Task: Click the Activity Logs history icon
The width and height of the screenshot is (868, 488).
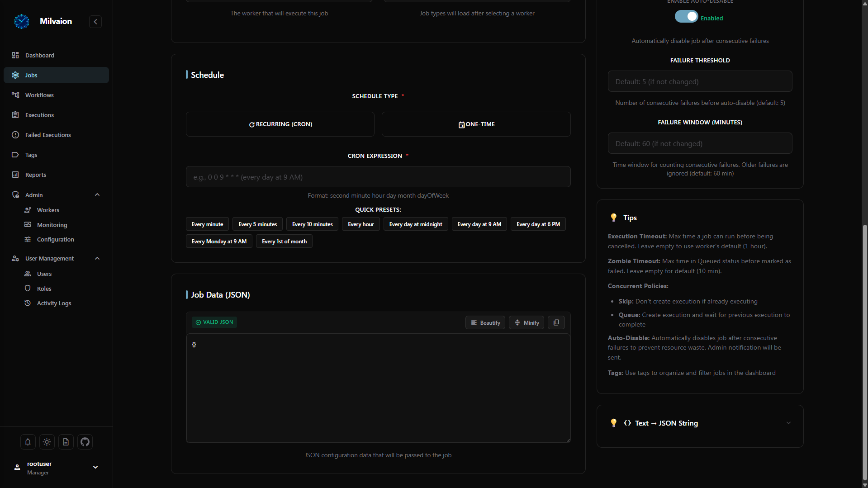Action: (x=28, y=303)
